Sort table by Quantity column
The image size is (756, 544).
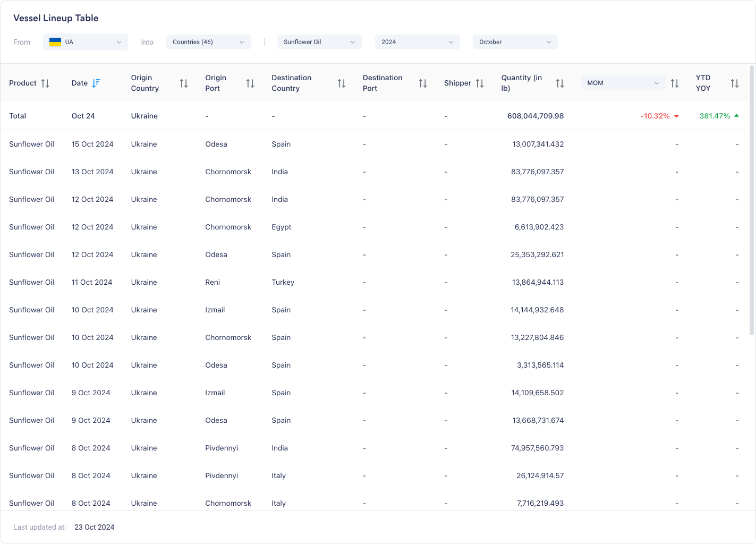tap(560, 83)
